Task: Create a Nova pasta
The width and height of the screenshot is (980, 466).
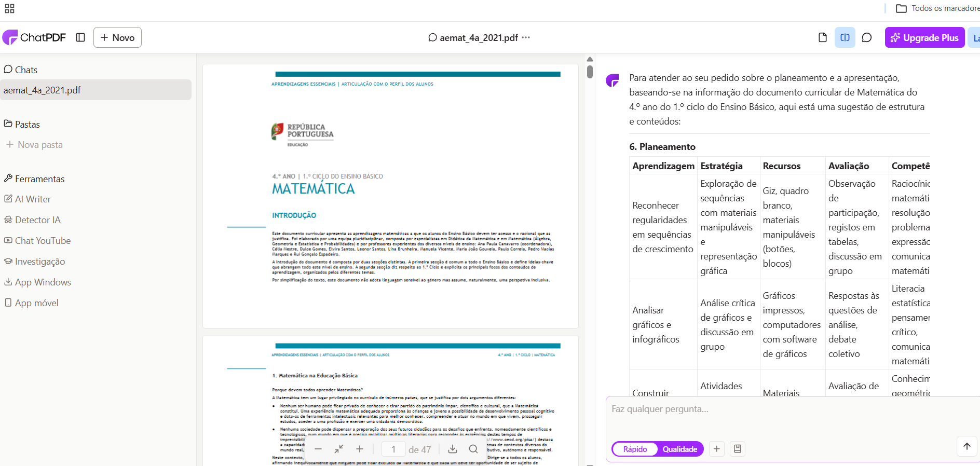Action: point(35,145)
